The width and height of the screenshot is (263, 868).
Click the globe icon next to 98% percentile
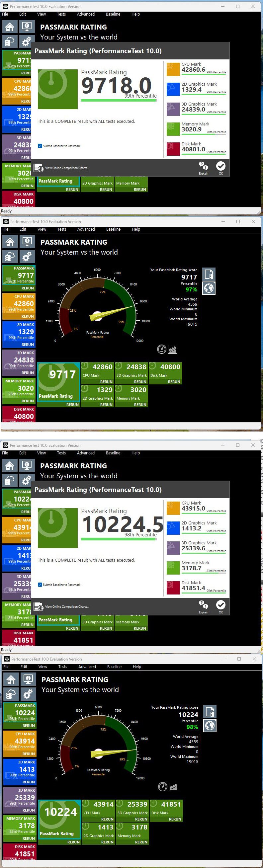210,726
